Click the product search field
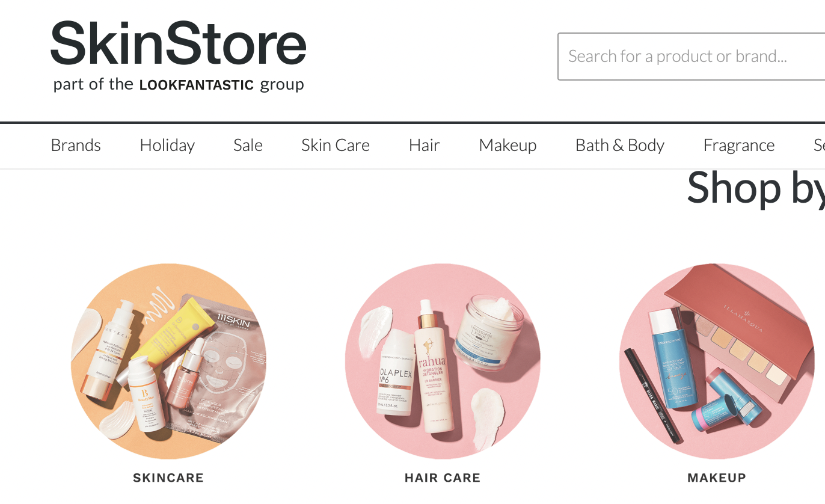 pos(692,57)
